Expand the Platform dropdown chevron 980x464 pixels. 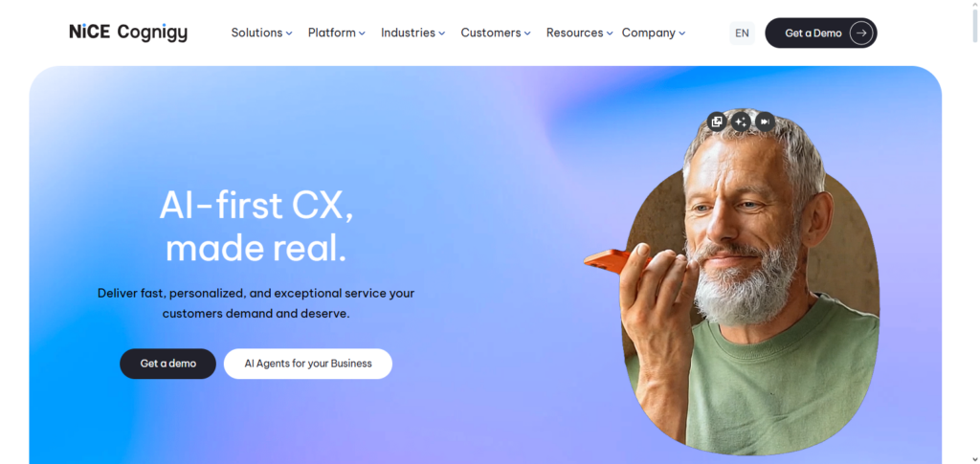coord(362,33)
